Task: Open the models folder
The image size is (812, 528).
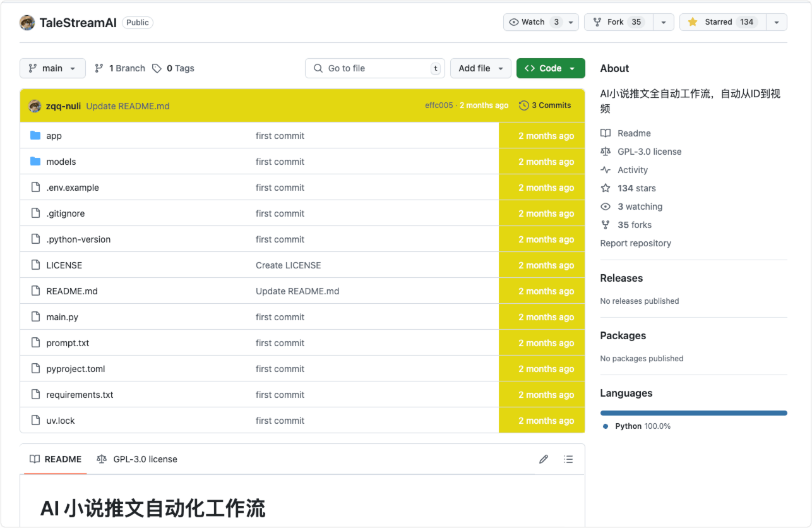Action: pyautogui.click(x=61, y=162)
